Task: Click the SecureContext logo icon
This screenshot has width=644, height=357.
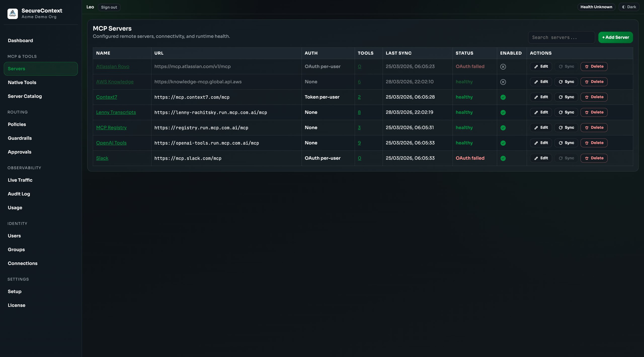Action: coord(12,14)
